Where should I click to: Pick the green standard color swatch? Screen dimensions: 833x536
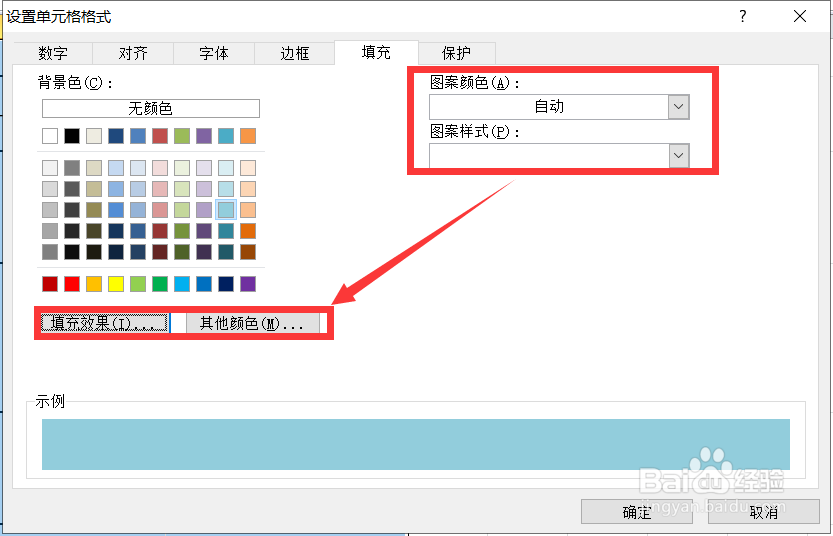click(x=160, y=284)
